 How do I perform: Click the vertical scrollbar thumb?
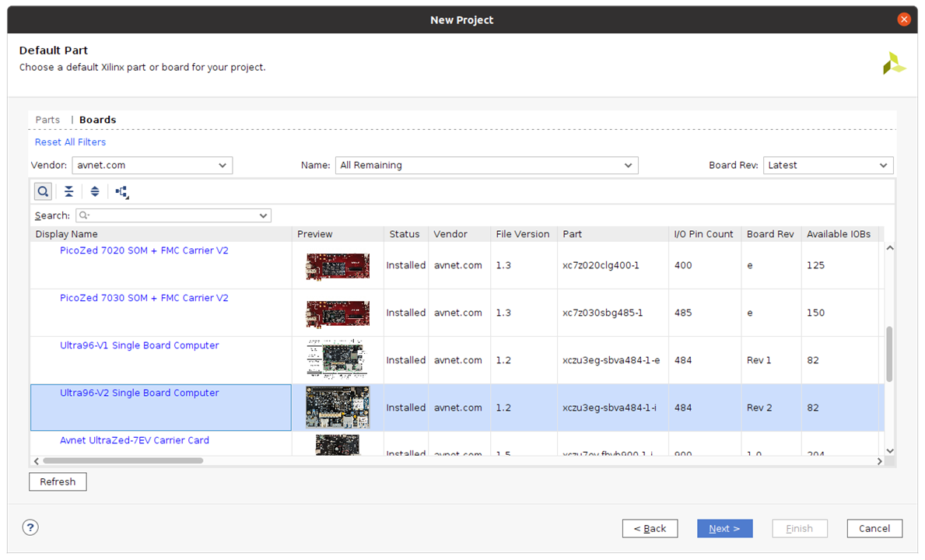point(890,354)
